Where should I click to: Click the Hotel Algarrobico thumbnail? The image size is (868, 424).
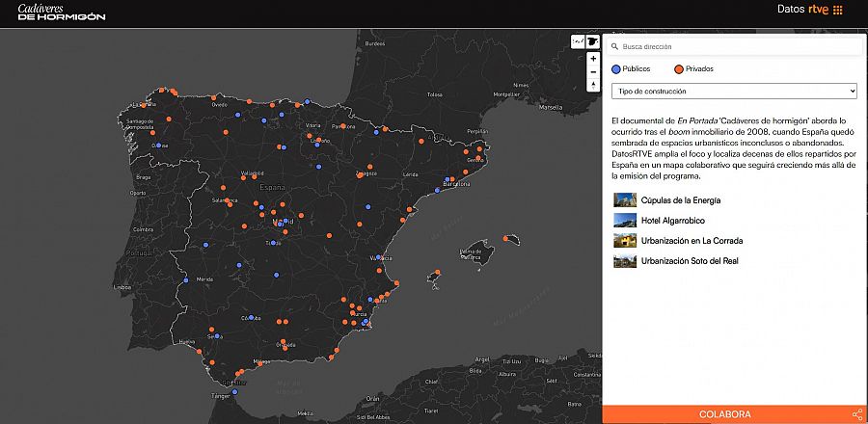[x=625, y=221]
